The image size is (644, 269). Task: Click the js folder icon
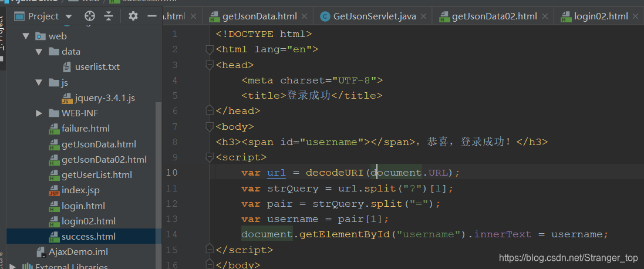54,83
